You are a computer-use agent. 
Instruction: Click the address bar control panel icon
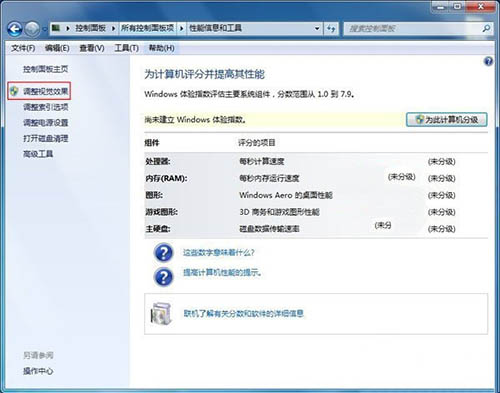pos(56,28)
